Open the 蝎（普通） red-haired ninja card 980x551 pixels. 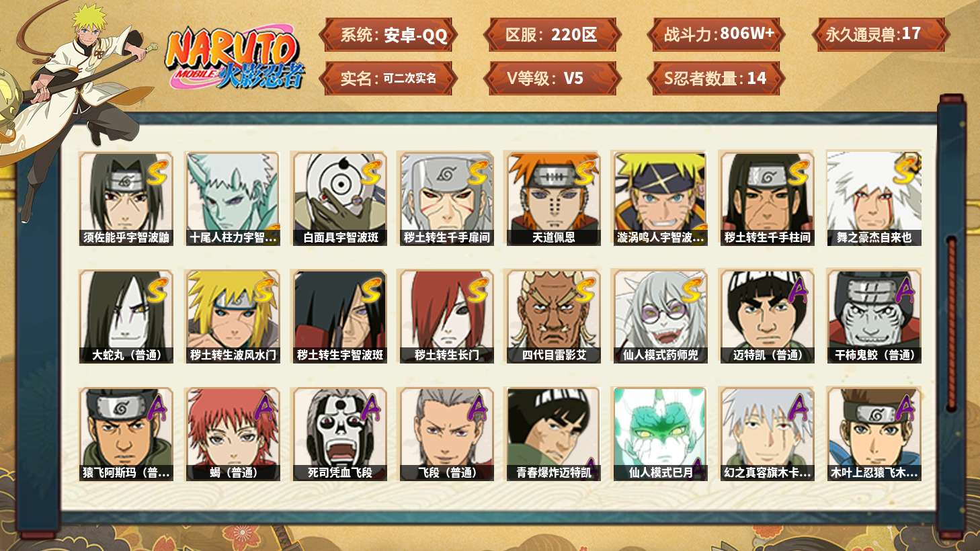(x=233, y=434)
